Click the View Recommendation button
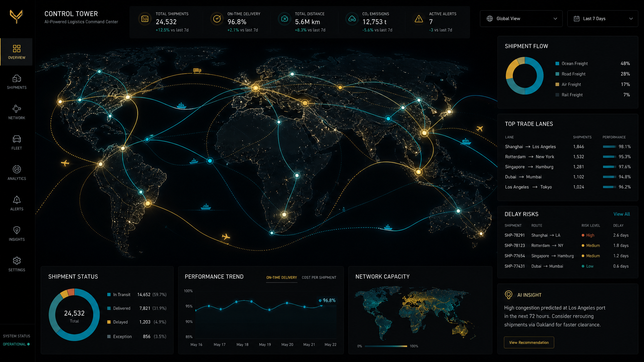 529,343
